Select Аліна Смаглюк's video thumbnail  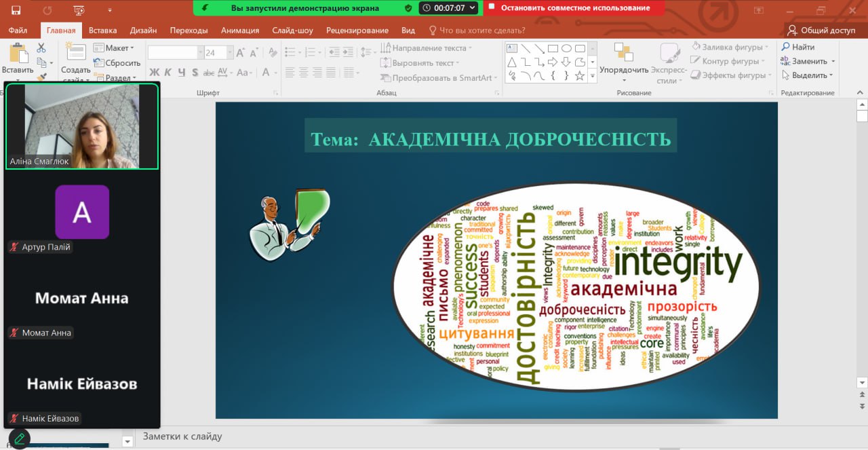coord(81,126)
